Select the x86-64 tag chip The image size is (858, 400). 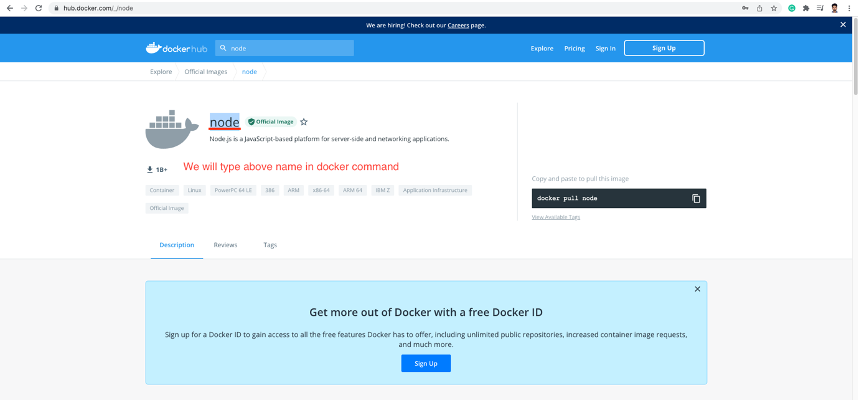pyautogui.click(x=321, y=190)
